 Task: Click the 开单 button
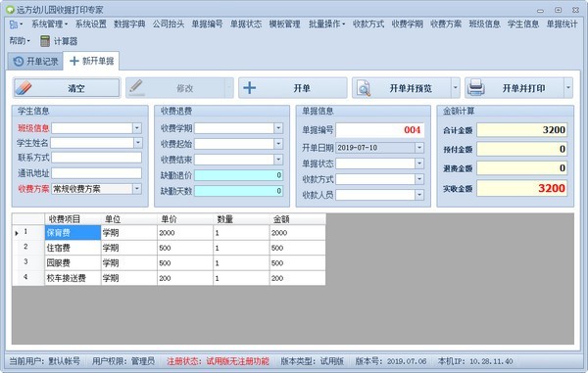pos(292,88)
